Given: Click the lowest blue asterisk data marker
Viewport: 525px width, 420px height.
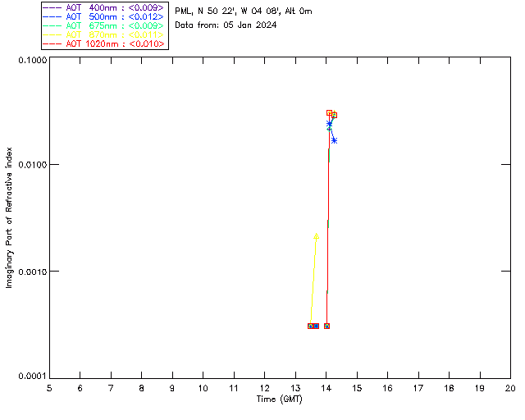Looking at the screenshot, I should (334, 140).
